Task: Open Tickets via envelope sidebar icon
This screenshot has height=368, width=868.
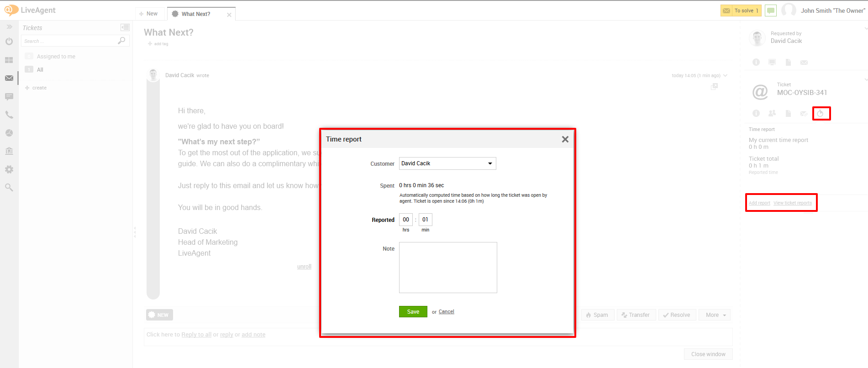Action: coord(9,78)
